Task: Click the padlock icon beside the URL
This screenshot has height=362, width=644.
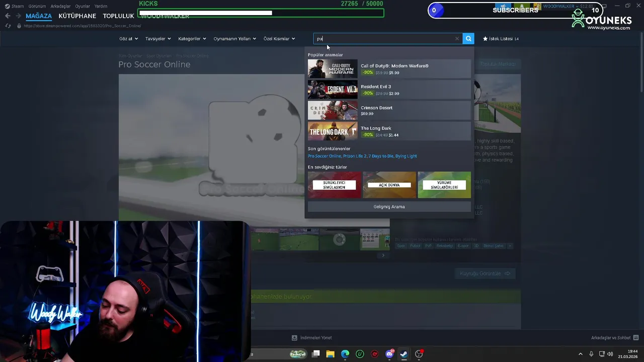Action: click(19, 26)
